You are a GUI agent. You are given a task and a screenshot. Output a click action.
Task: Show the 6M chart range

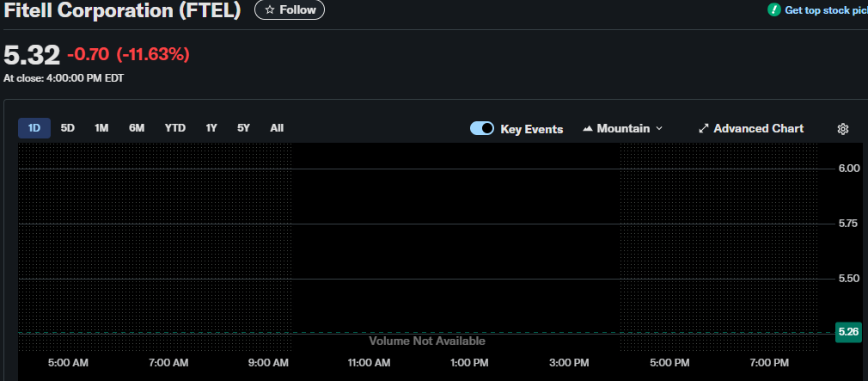pyautogui.click(x=137, y=128)
